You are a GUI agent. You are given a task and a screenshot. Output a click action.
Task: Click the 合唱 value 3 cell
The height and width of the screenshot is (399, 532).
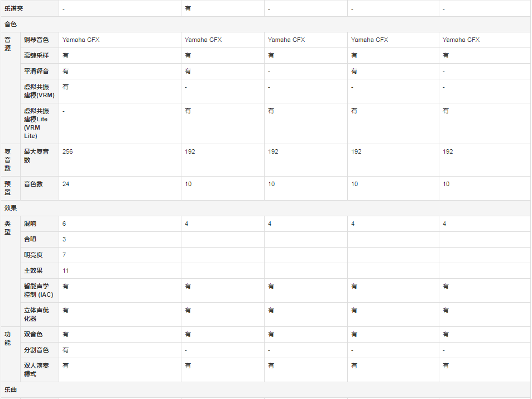click(x=120, y=239)
